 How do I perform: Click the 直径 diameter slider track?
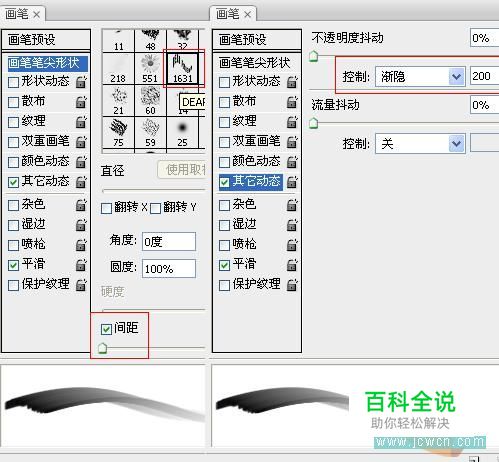(x=154, y=191)
